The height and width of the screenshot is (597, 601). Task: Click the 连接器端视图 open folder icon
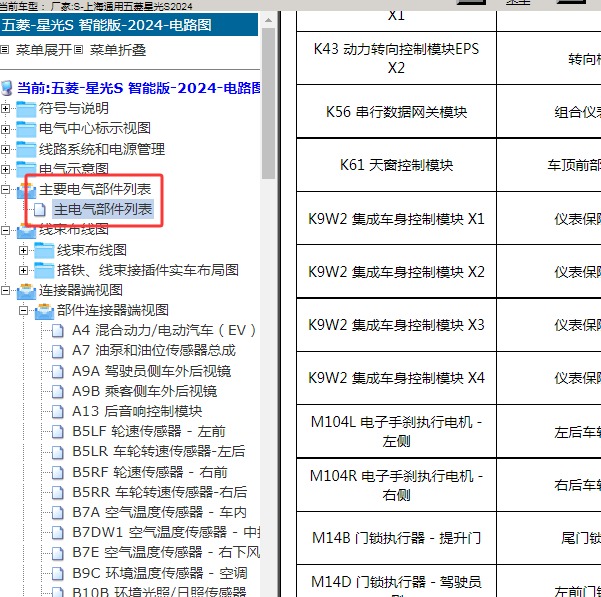26,291
